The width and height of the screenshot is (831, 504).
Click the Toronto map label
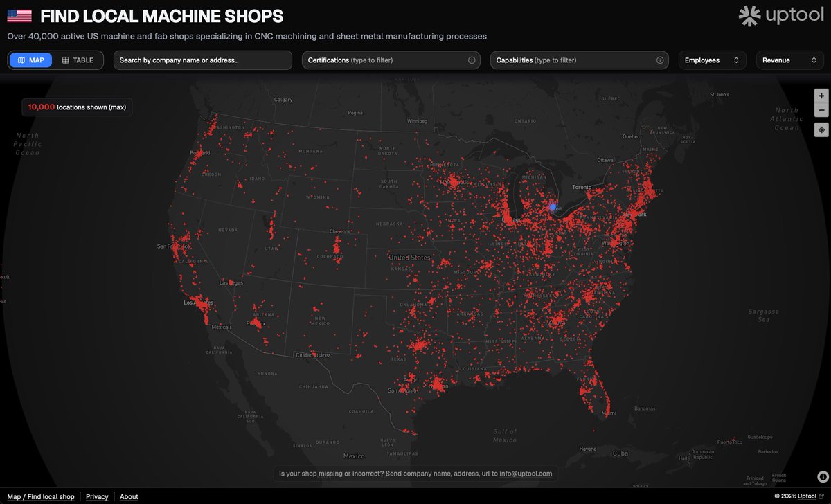tap(582, 188)
